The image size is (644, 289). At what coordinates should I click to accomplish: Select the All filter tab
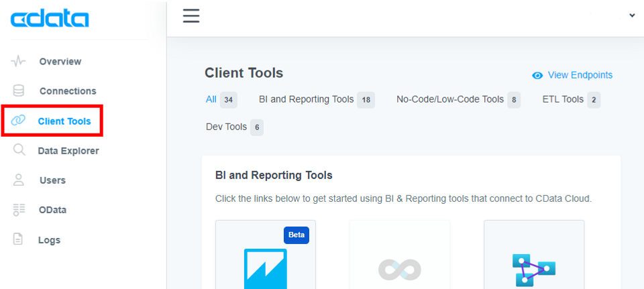pos(211,99)
